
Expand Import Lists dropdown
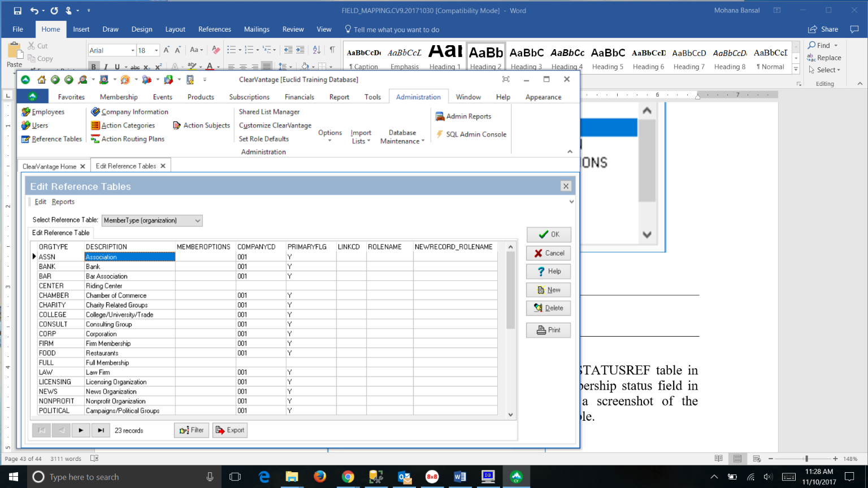(361, 137)
